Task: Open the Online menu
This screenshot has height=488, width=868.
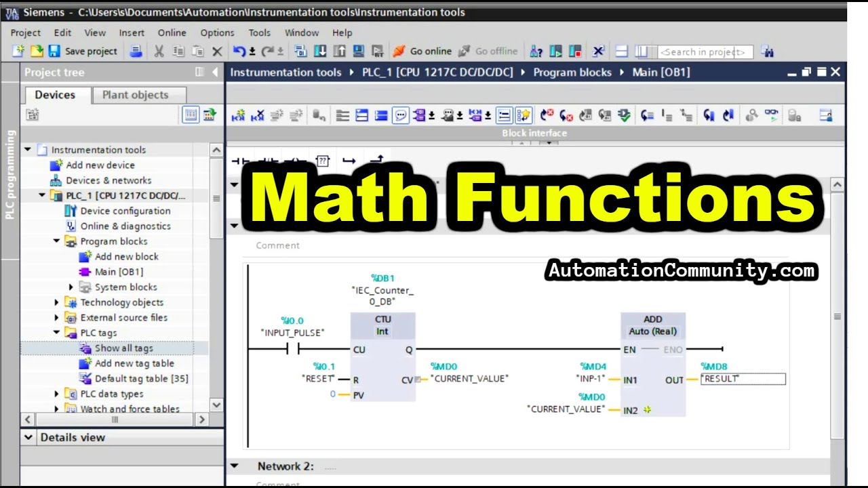Action: click(x=172, y=33)
